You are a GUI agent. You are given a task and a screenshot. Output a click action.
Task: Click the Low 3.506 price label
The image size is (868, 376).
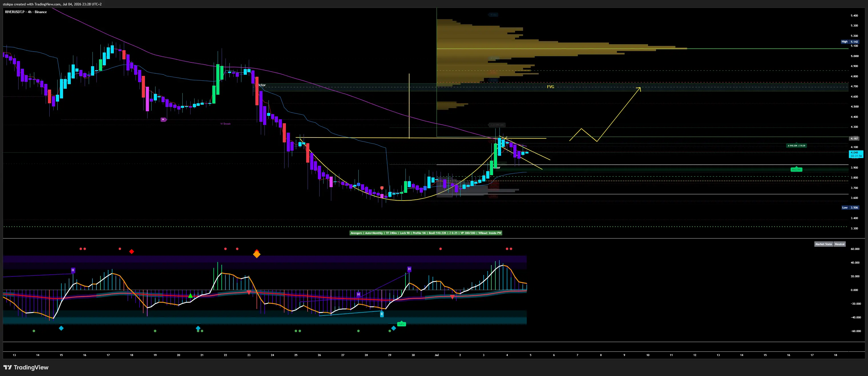[x=850, y=207]
